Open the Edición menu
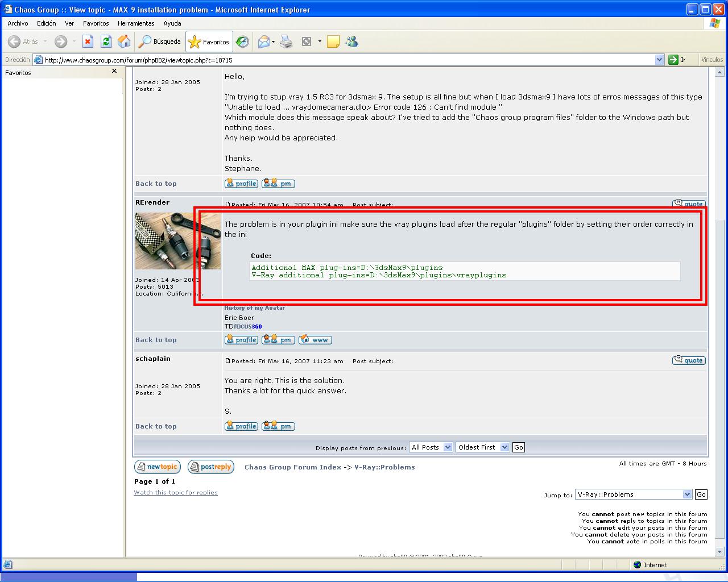Viewport: 728px width, 582px height. [x=47, y=23]
